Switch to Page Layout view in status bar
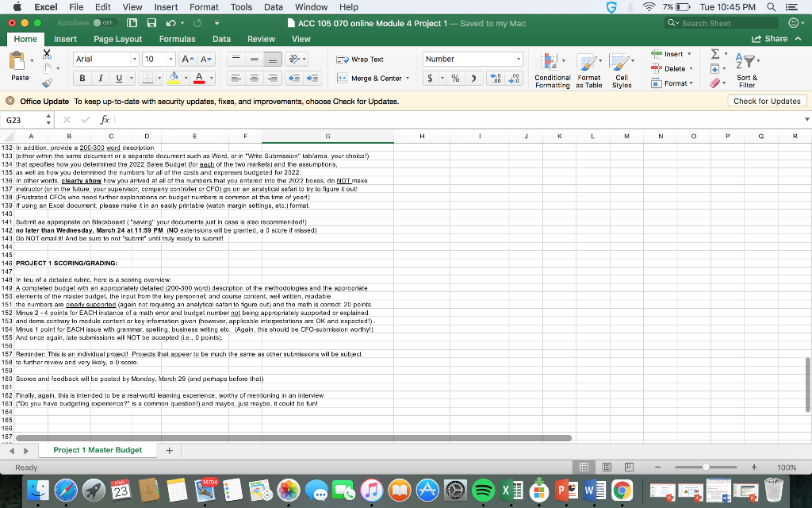Screen dimensions: 812x508 point(607,467)
